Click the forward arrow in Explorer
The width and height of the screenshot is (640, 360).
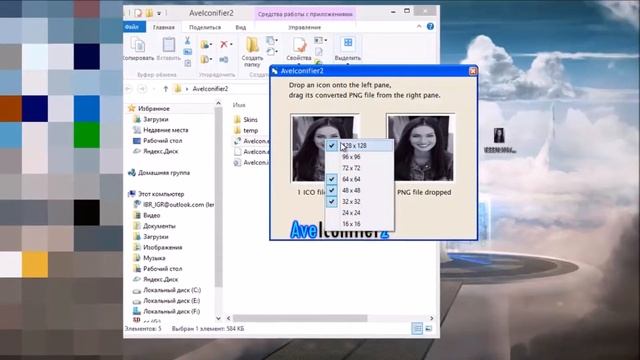point(142,89)
